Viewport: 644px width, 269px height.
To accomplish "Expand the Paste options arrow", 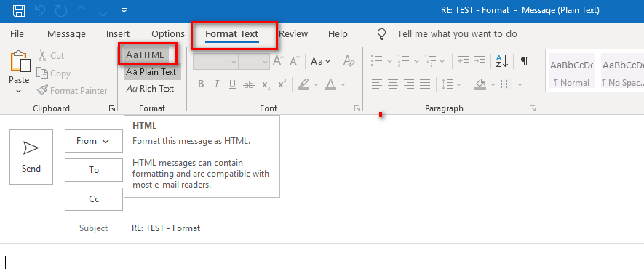I will click(x=19, y=91).
